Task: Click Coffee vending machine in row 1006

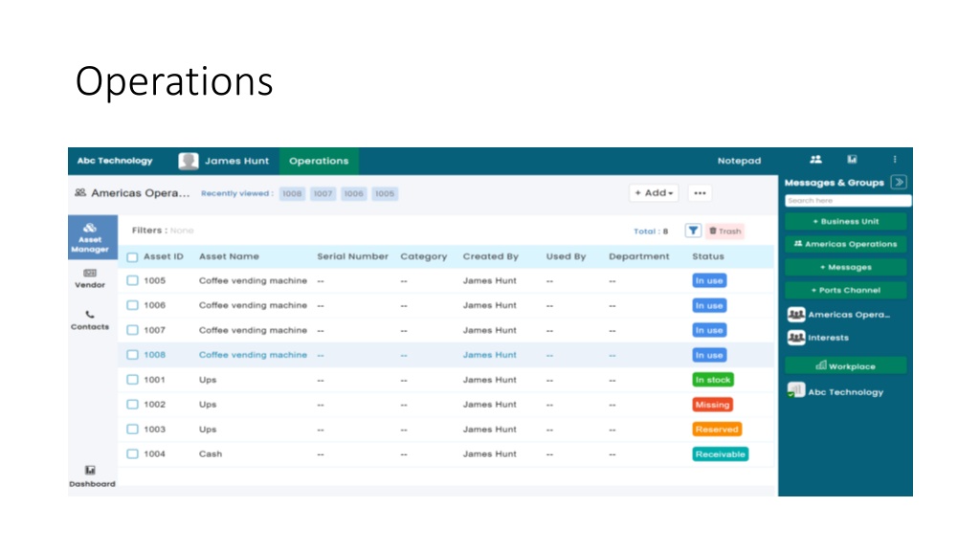Action: point(253,305)
